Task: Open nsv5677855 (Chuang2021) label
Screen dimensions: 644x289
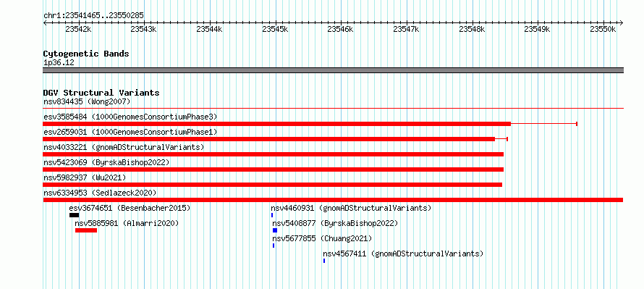Action: tap(323, 238)
